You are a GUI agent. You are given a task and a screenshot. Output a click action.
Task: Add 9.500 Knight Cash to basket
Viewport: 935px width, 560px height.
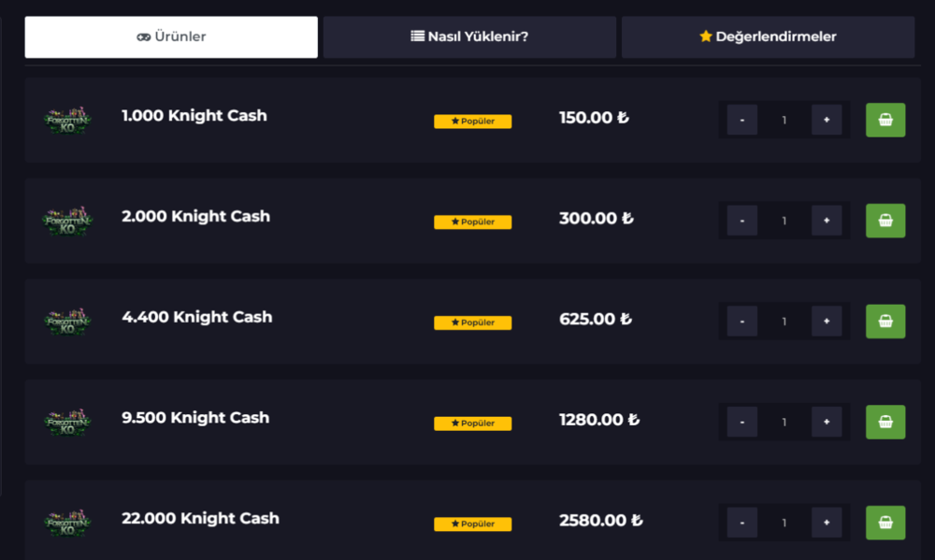click(885, 422)
